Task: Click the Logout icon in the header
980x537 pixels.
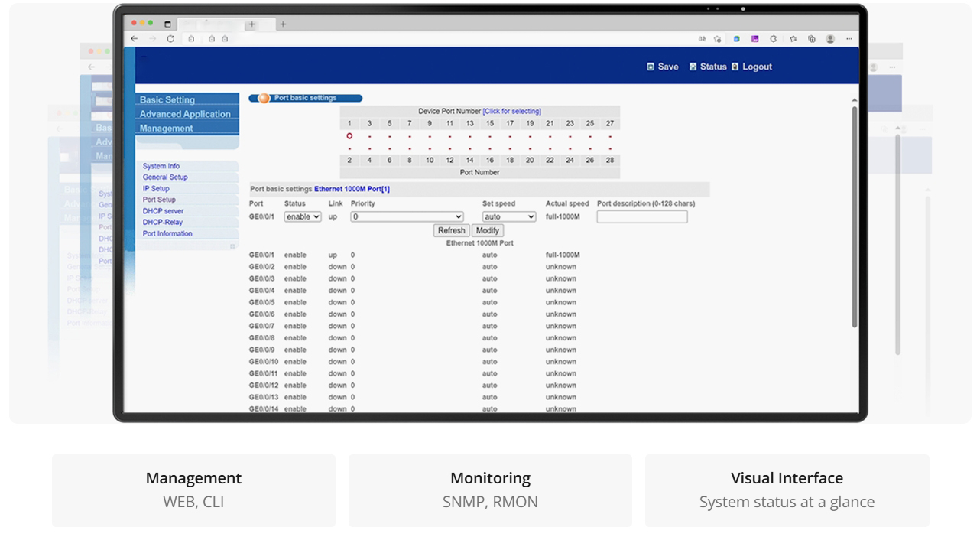Action: pyautogui.click(x=735, y=67)
